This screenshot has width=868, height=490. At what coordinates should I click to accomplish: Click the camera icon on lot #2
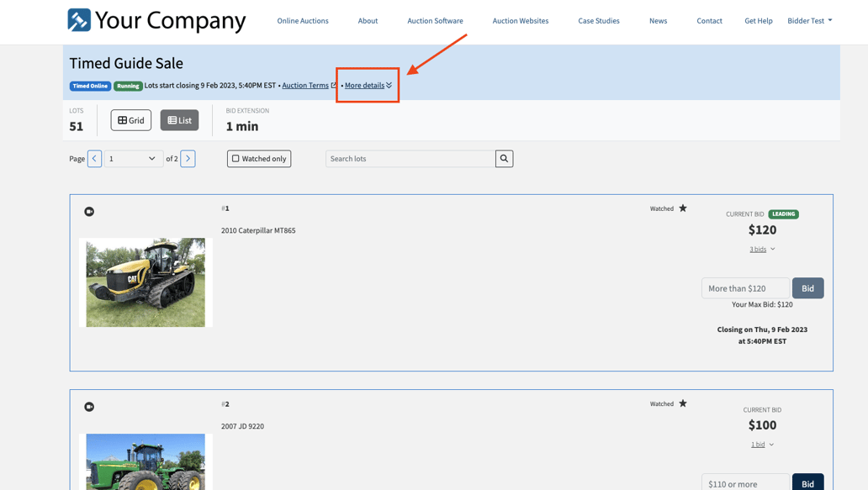89,407
